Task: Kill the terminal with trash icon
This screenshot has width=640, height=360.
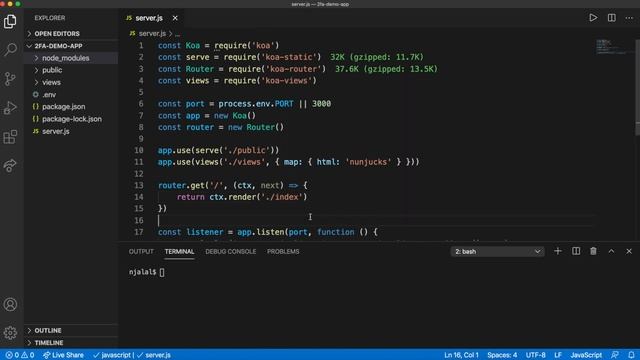Action: [x=593, y=251]
